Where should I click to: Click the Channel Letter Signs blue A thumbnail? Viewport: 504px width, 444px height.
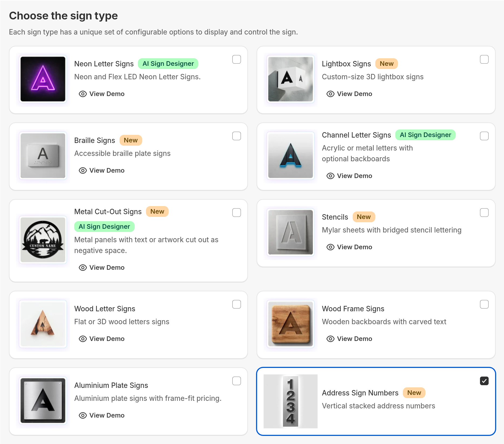(x=291, y=156)
